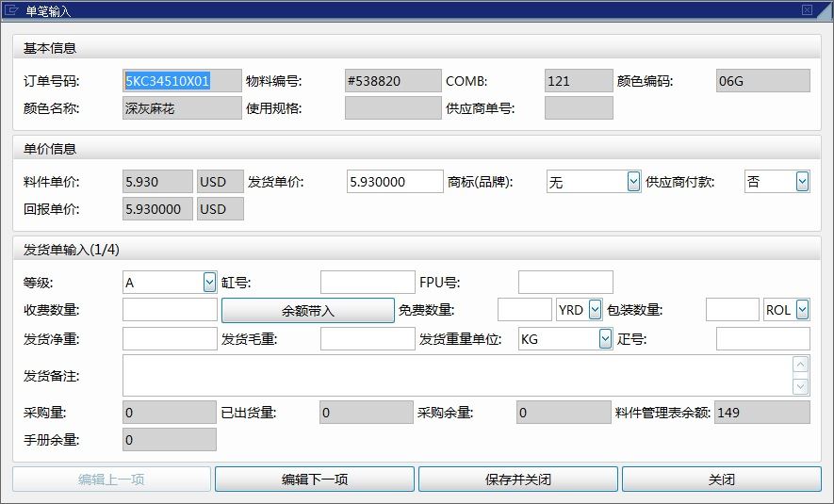Focus the 缸号 text field
The image size is (834, 504).
[x=367, y=282]
